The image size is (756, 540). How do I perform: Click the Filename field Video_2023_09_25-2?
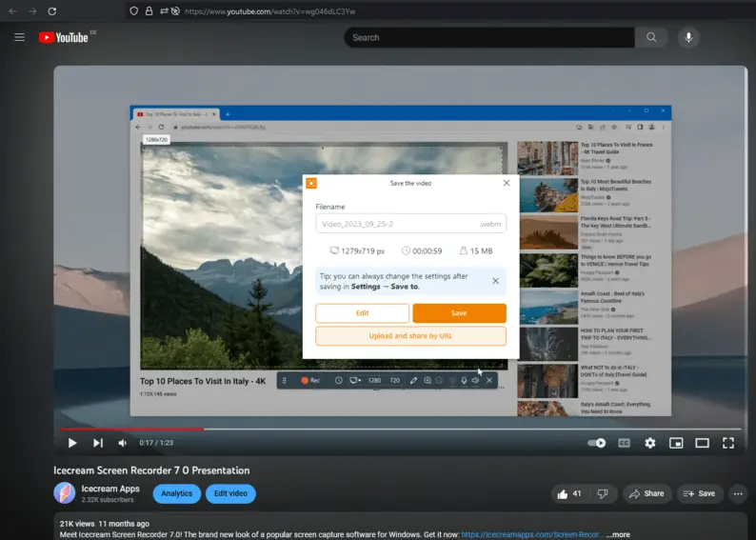[410, 224]
